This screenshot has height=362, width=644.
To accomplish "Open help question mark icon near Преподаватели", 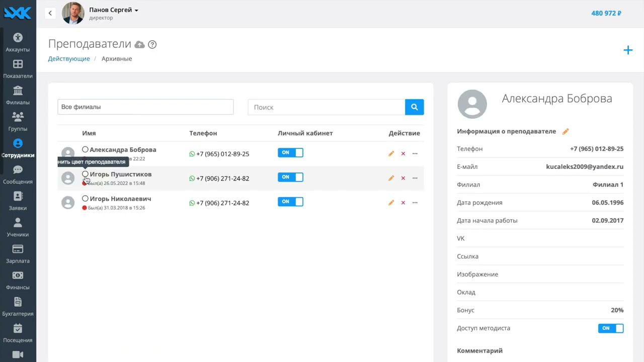I will click(152, 44).
